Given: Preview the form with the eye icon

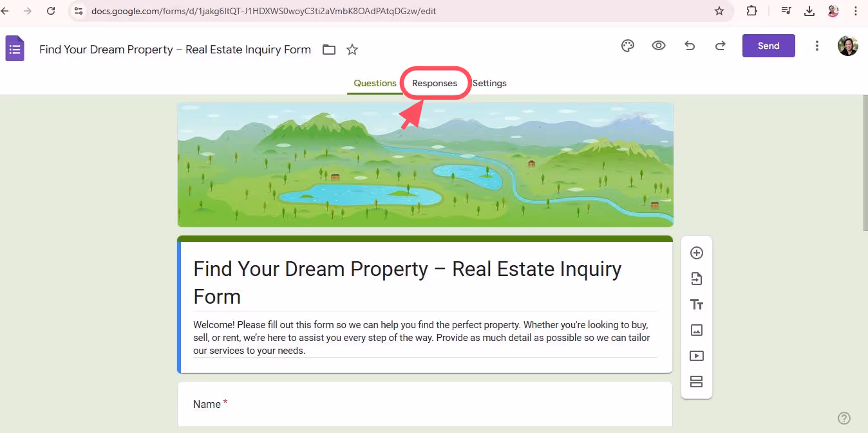Looking at the screenshot, I should coord(658,46).
